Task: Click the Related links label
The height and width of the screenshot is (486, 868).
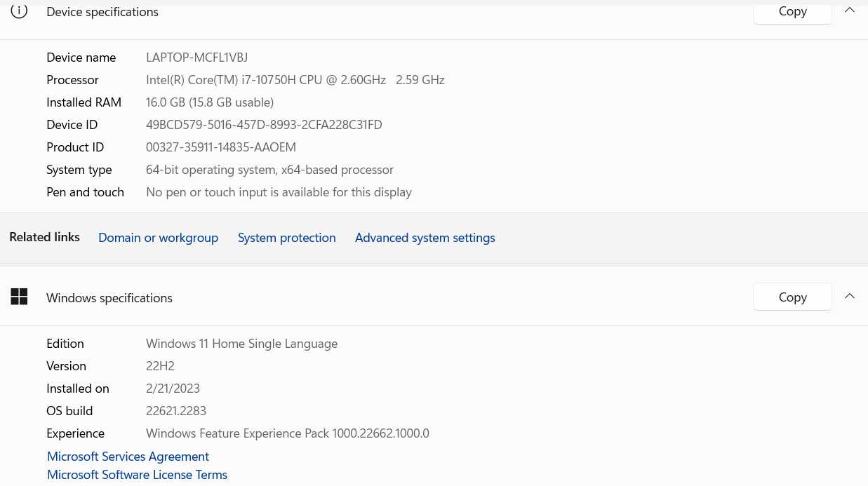Action: [x=44, y=237]
